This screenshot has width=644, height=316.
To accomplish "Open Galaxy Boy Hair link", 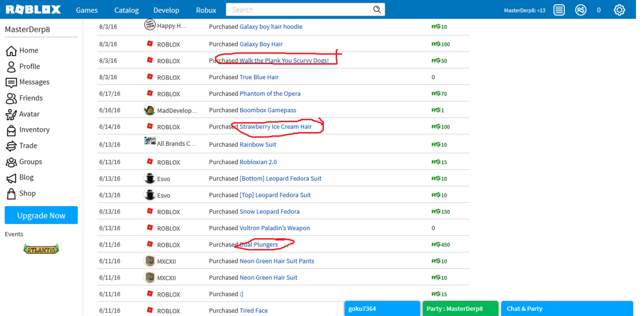I will tap(261, 44).
